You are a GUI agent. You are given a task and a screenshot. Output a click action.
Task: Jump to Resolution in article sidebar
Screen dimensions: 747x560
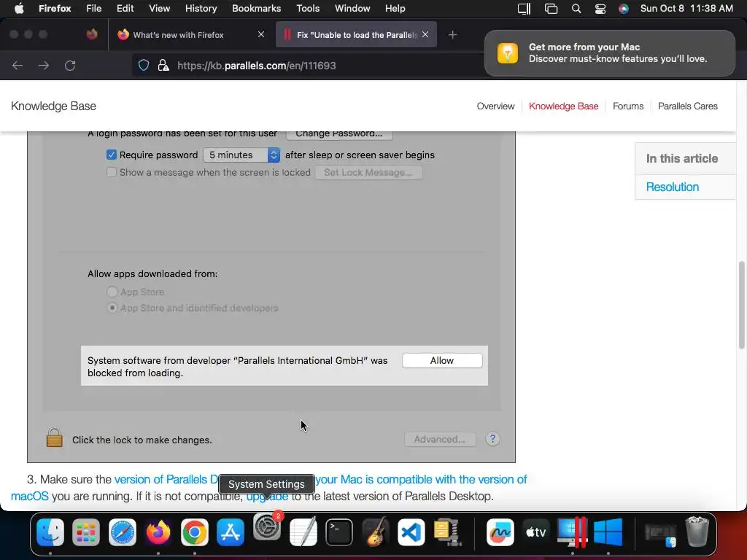(672, 187)
